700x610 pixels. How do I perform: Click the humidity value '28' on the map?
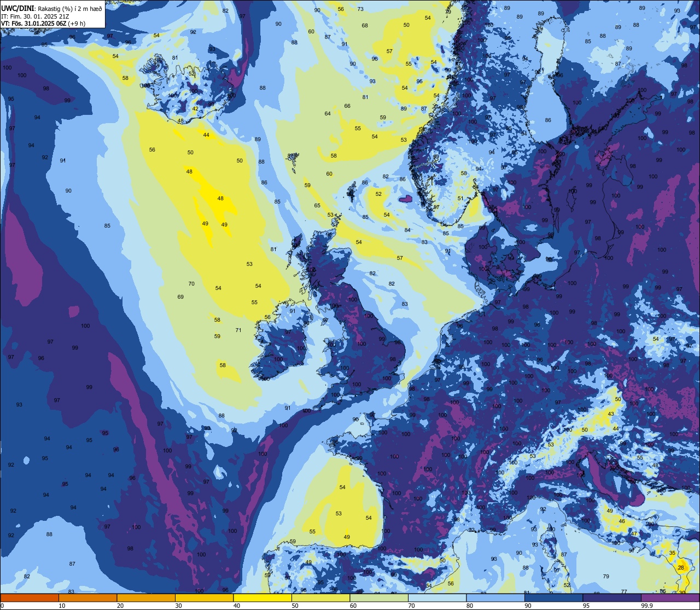pyautogui.click(x=681, y=568)
